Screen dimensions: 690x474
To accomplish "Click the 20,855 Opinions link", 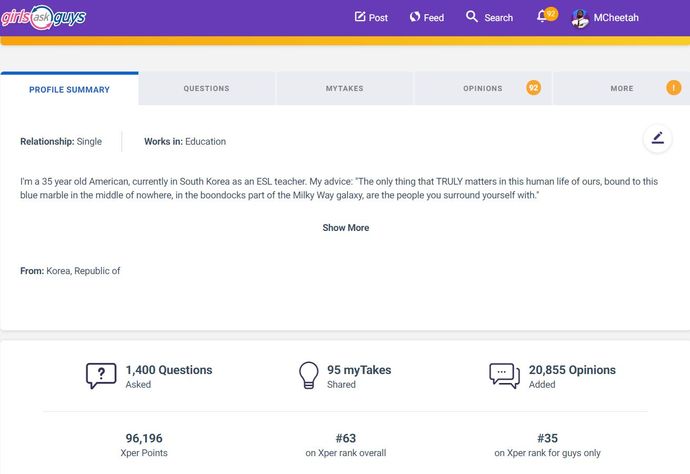I will point(572,370).
